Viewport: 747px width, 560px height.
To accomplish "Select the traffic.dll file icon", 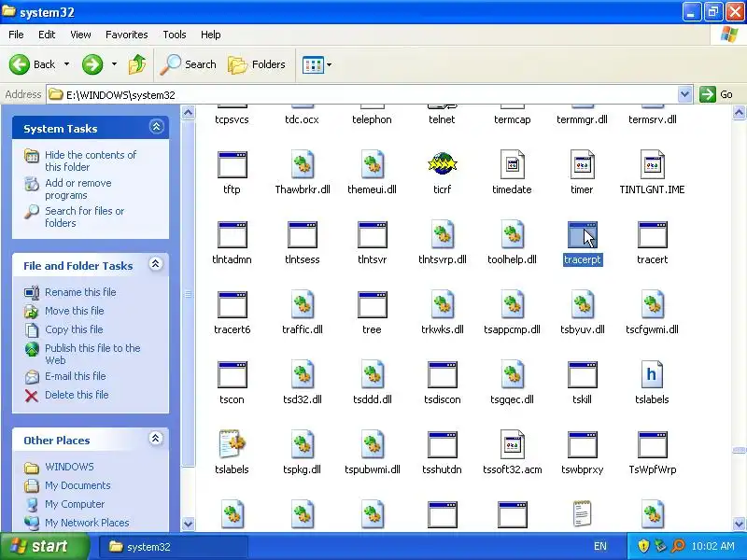I will [303, 305].
